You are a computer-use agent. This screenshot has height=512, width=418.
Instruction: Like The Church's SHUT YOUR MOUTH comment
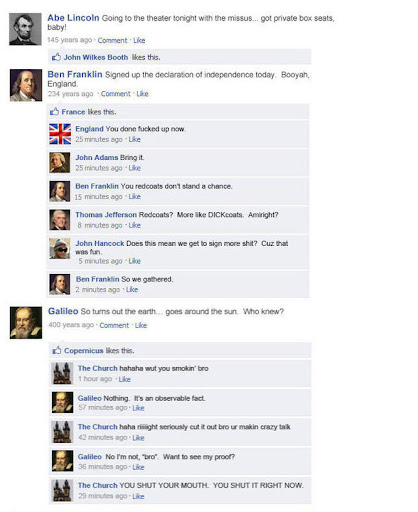138,496
